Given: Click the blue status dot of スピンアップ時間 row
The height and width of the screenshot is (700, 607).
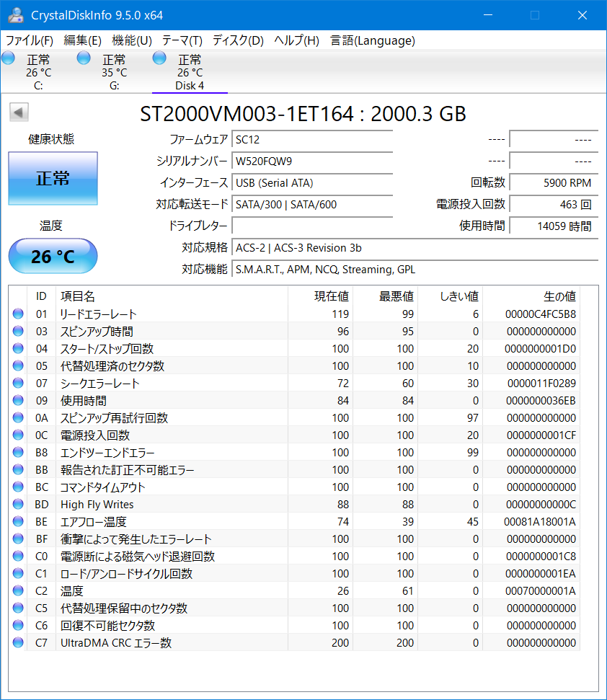Looking at the screenshot, I should click(18, 331).
